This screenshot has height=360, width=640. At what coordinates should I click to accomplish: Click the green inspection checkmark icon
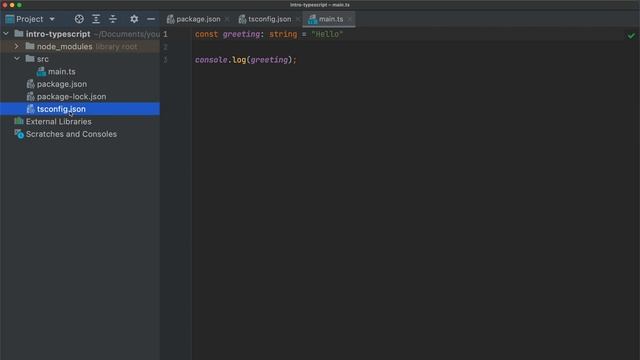[x=631, y=36]
